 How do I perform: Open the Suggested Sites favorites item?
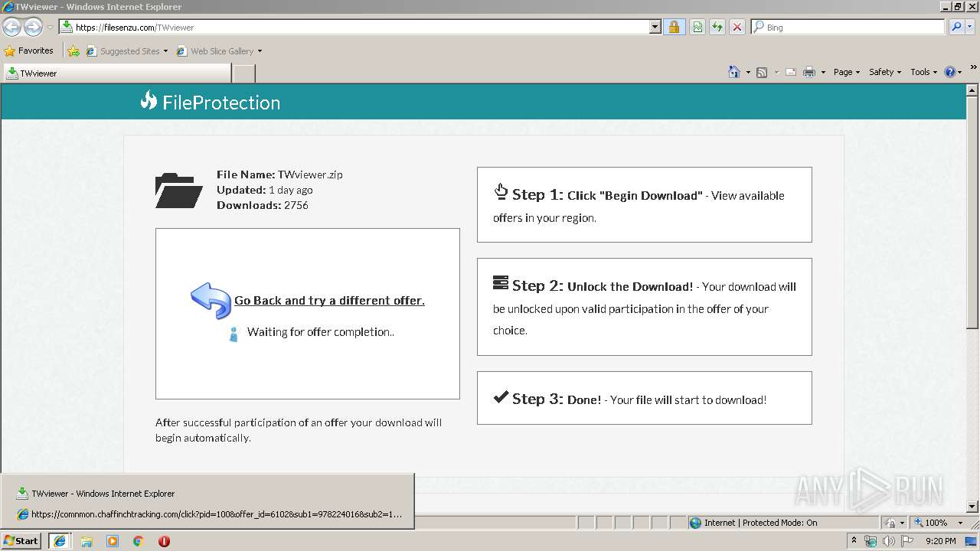126,51
